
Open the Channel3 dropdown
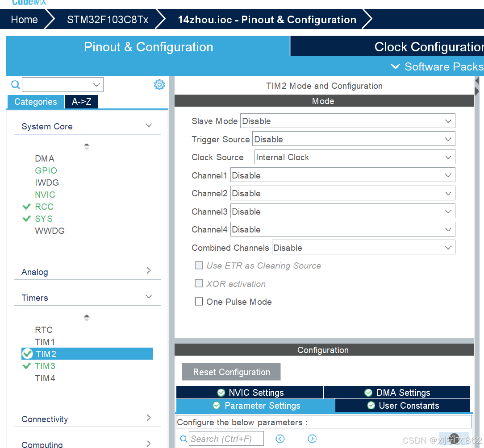tap(342, 212)
